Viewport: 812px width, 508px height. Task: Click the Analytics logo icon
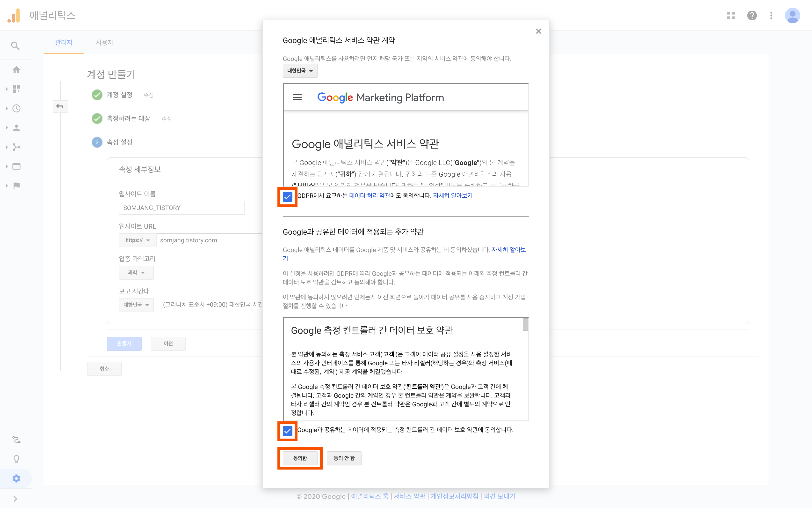pyautogui.click(x=14, y=15)
